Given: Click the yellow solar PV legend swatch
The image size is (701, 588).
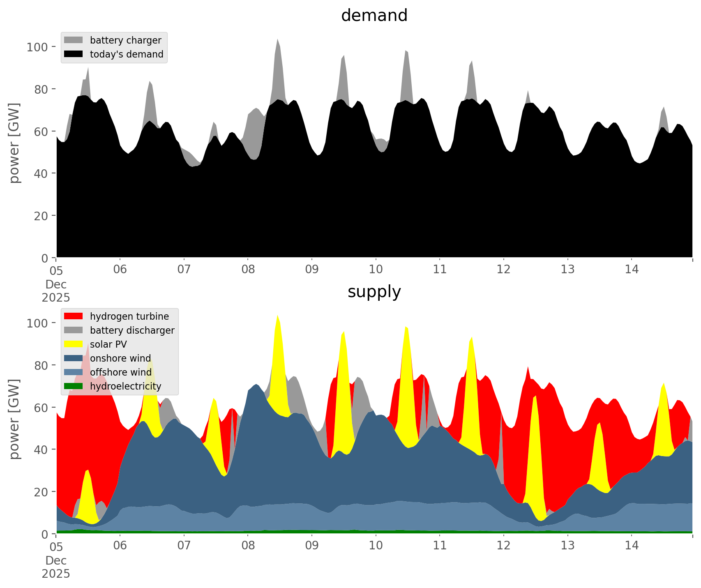Looking at the screenshot, I should pos(74,344).
